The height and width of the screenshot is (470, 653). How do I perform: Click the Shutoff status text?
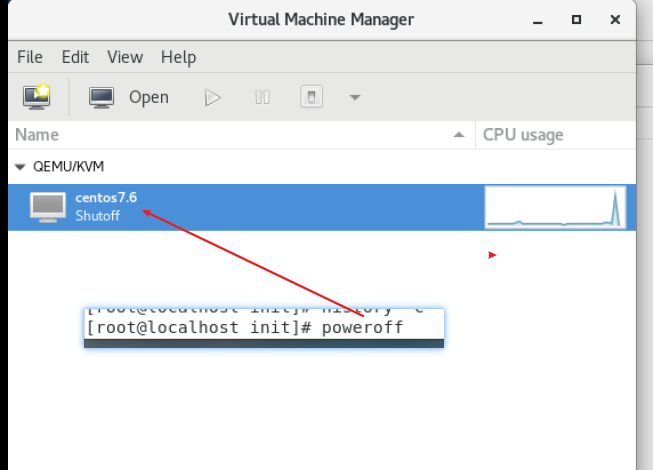[98, 216]
